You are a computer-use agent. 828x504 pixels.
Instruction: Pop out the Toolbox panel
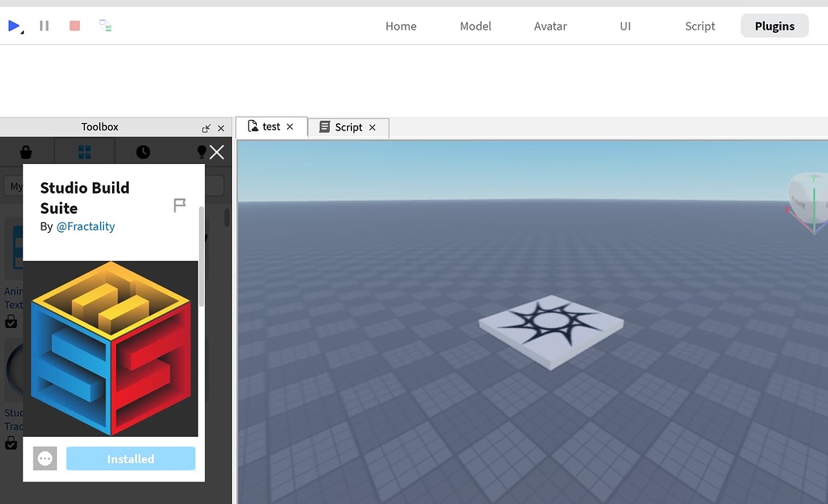click(206, 128)
